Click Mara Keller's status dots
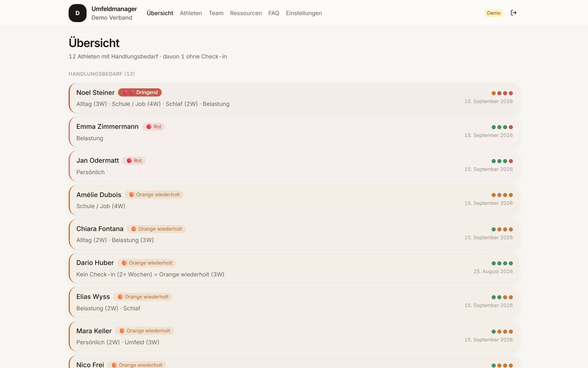This screenshot has width=588, height=368. 502,331
